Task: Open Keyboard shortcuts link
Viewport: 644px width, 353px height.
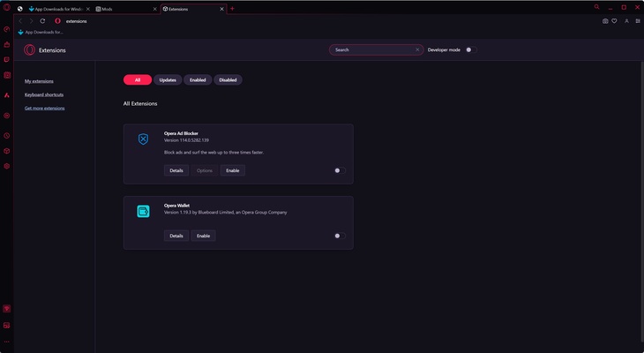Action: pos(44,95)
